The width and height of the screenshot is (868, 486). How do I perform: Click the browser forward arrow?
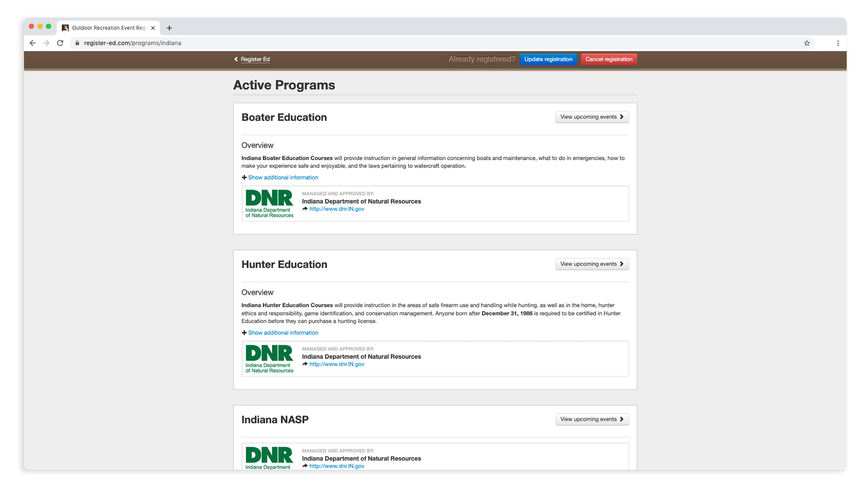[x=46, y=43]
